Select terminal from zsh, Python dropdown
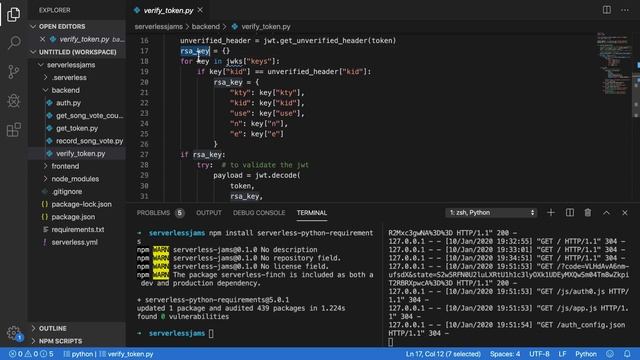640x360 pixels. click(x=491, y=213)
